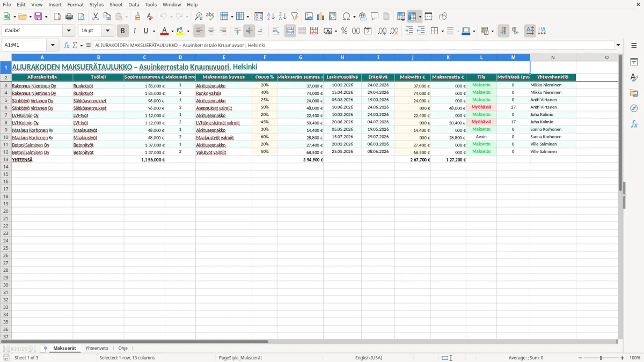
Task: Toggle Merge and Center Cells
Action: [x=290, y=31]
